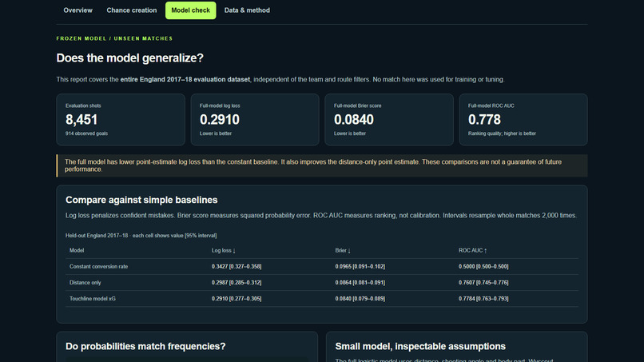Click the value 0.2987 [0.285–0.312]

coord(237,282)
